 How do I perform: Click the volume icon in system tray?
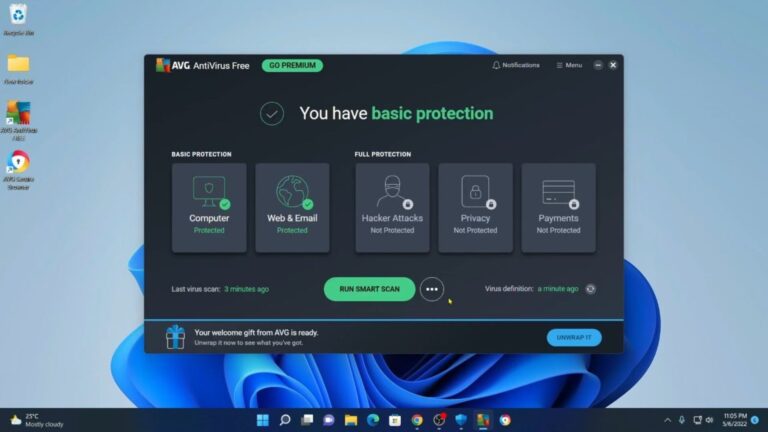tap(710, 420)
